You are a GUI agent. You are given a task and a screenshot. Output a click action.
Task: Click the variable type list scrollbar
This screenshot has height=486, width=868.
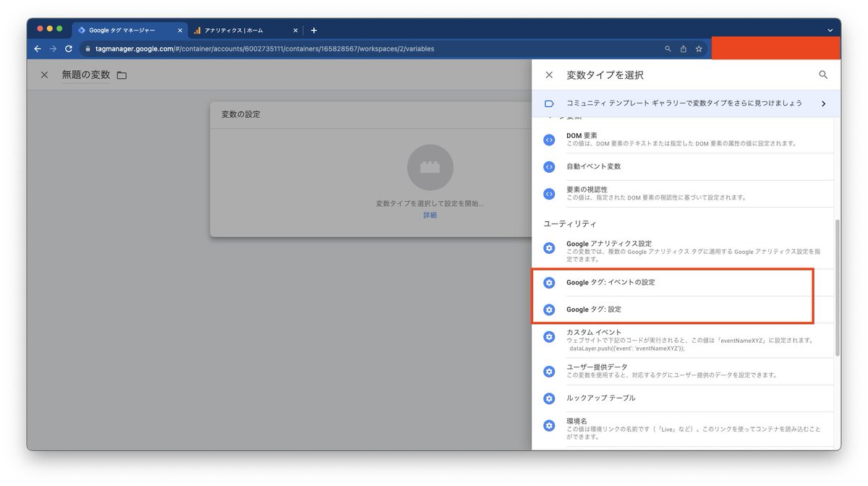tap(837, 287)
